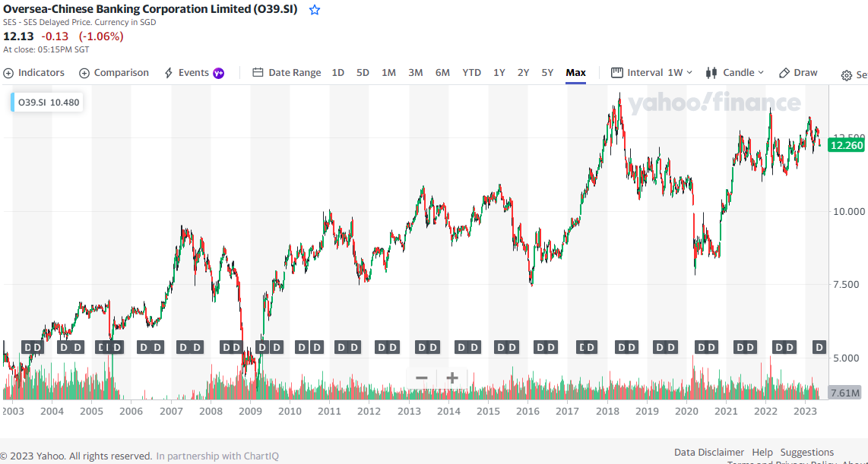Click the 12.260 current price tag

coord(846,146)
